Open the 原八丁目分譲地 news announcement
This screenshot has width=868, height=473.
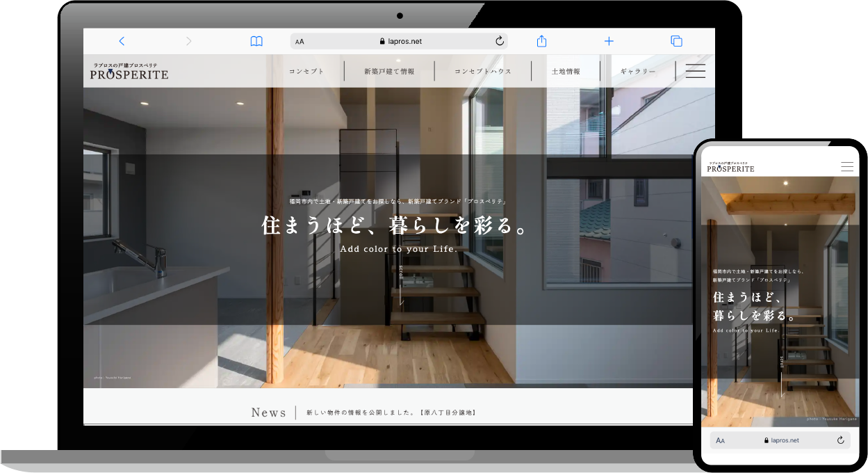click(389, 412)
